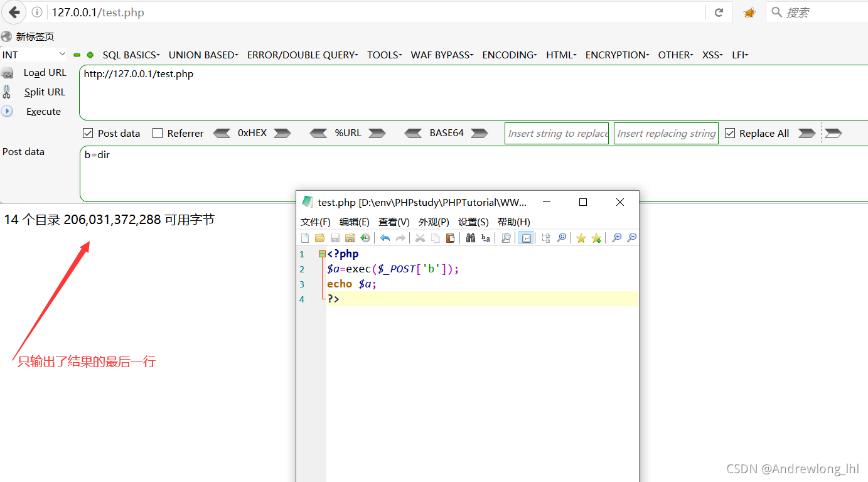Open the WAF BYPASS dropdown
Viewport: 868px width, 482px height.
(x=442, y=55)
